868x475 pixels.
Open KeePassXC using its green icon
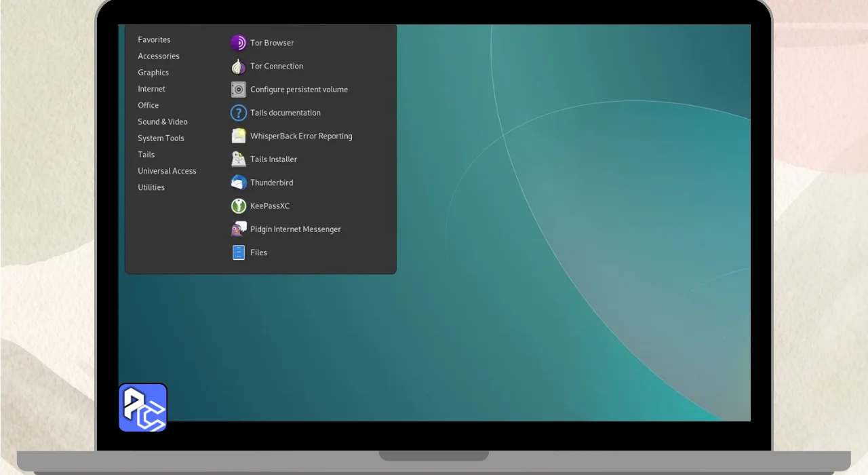point(238,206)
